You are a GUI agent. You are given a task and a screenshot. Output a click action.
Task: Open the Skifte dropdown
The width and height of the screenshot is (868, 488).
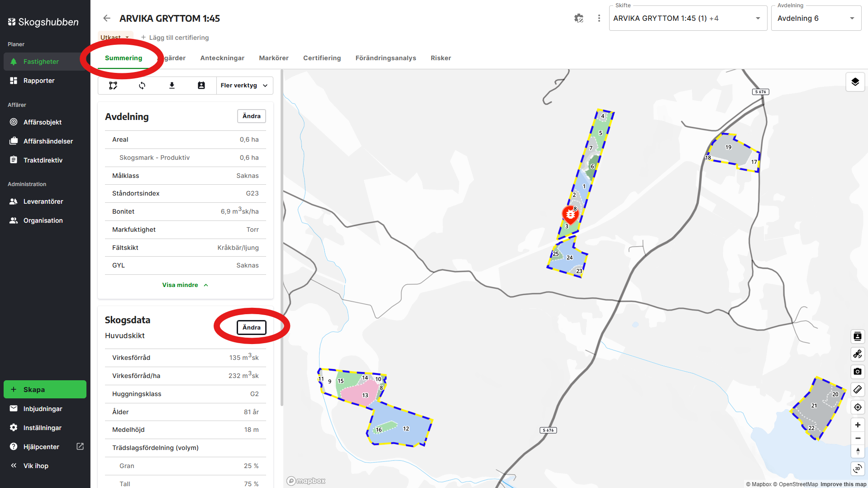pos(688,18)
